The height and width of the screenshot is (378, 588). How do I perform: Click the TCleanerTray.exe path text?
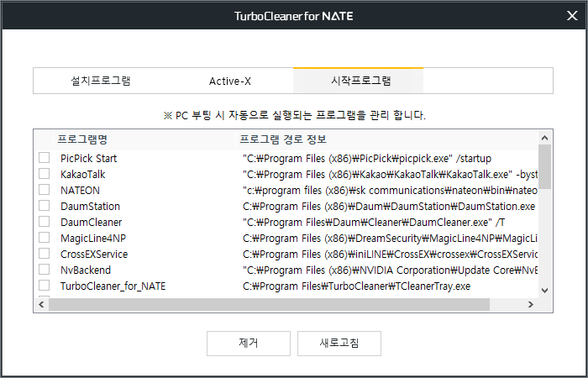pyautogui.click(x=357, y=286)
